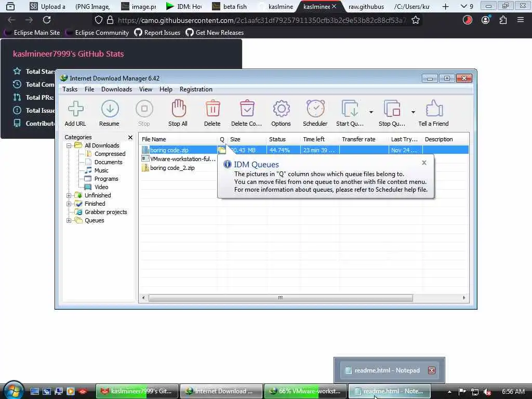The height and width of the screenshot is (399, 532).
Task: Select Grabber projects in the tree
Action: [105, 212]
